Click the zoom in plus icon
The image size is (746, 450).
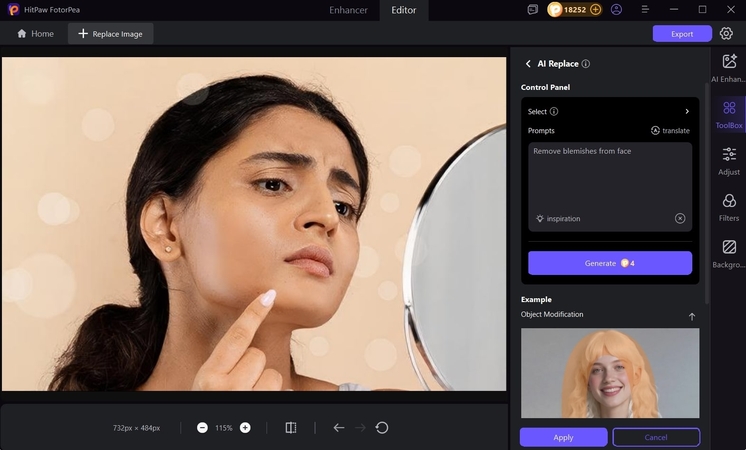point(245,428)
